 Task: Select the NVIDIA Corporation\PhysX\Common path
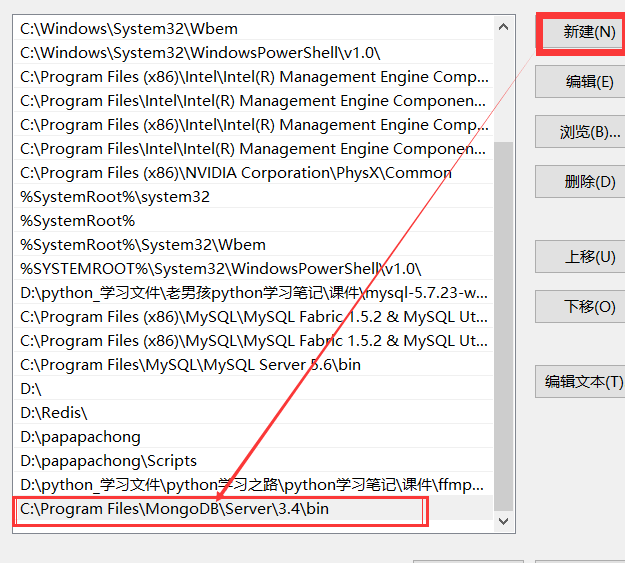coord(254,173)
